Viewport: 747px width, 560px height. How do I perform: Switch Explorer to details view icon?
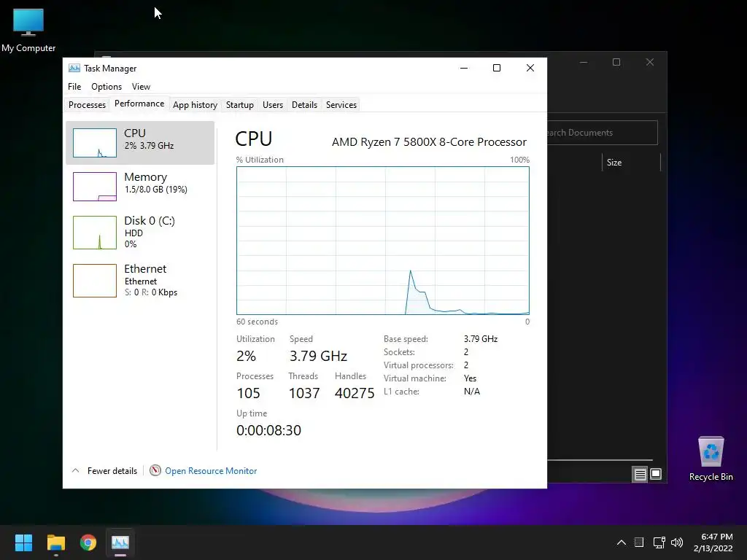tap(640, 474)
